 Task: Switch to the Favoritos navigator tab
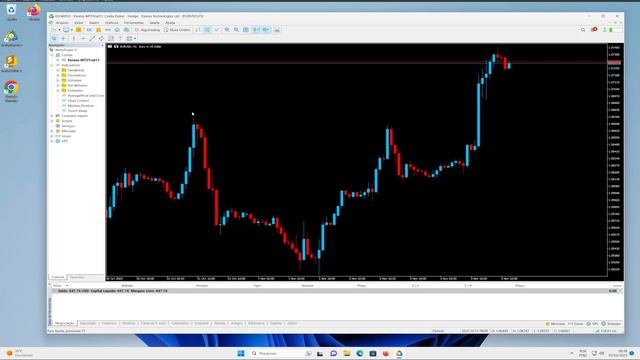click(x=77, y=277)
